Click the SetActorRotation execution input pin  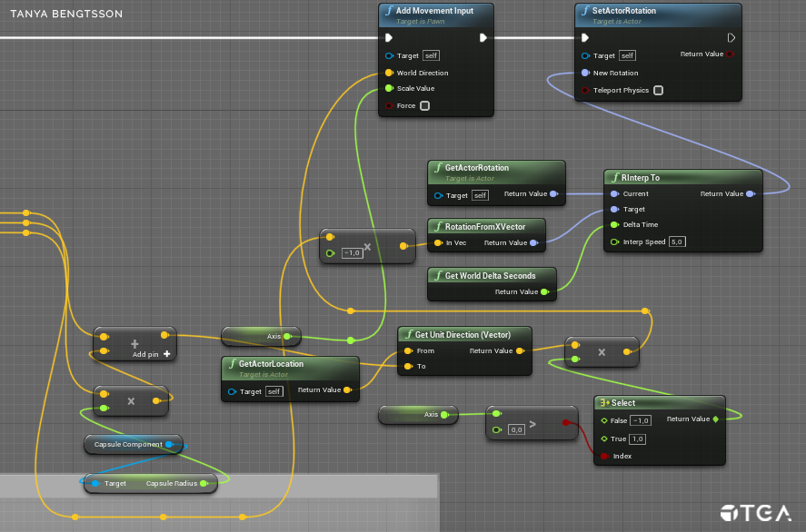coord(584,37)
